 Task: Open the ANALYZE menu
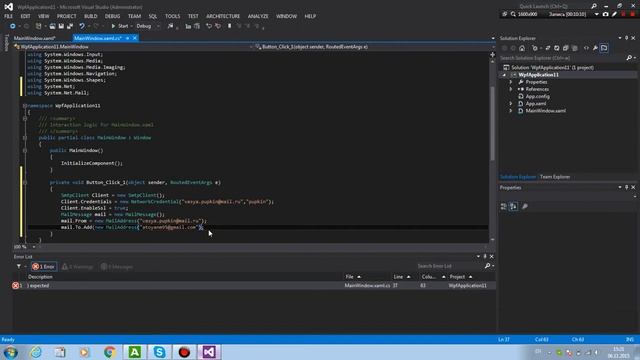tap(258, 16)
